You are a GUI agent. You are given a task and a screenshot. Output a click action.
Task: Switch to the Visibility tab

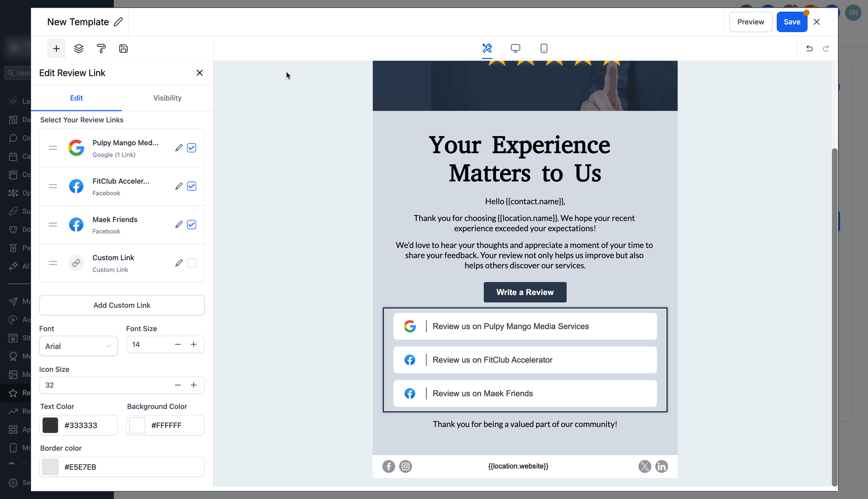point(167,98)
